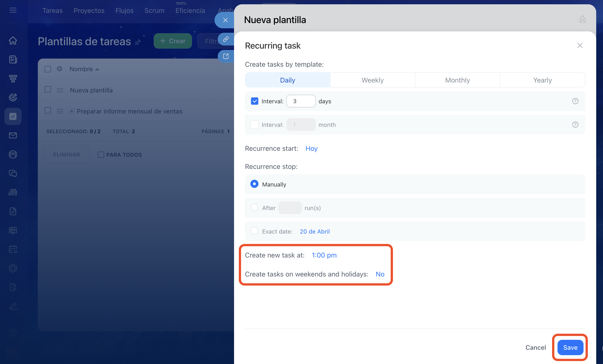Click the Cancel button
This screenshot has width=603, height=364.
point(536,347)
